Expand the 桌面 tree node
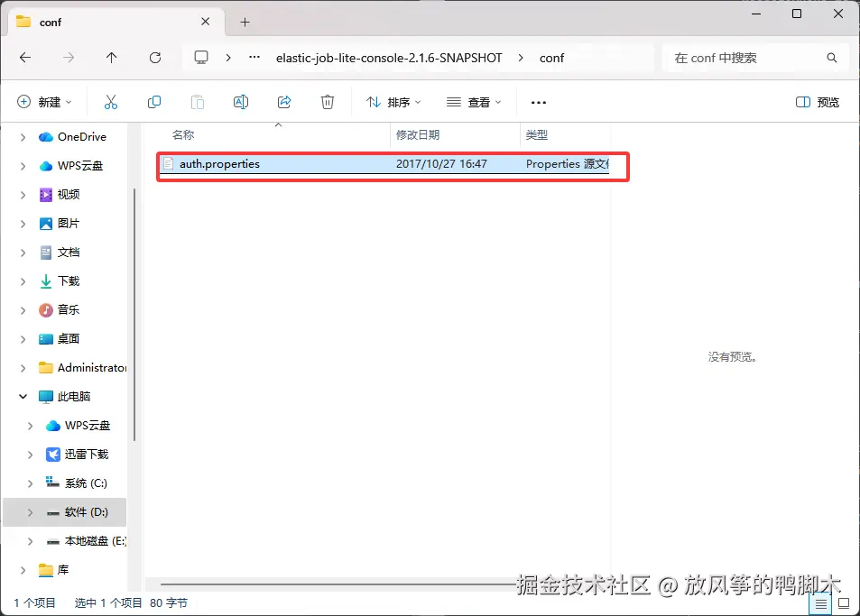 click(23, 339)
